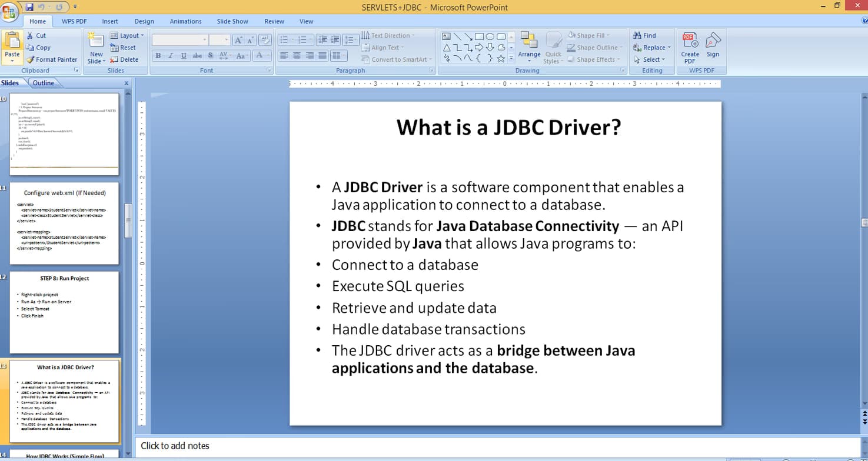Click the Sign icon in WPS PDF
Screen dimensions: 868x461
coord(713,42)
